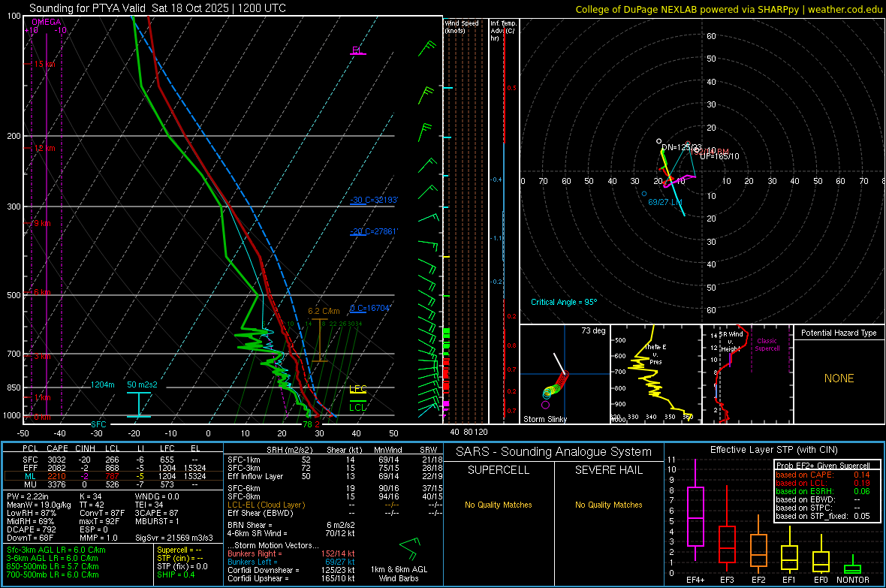
Task: Click the SHIP = 0.4 value
Action: coord(176,575)
